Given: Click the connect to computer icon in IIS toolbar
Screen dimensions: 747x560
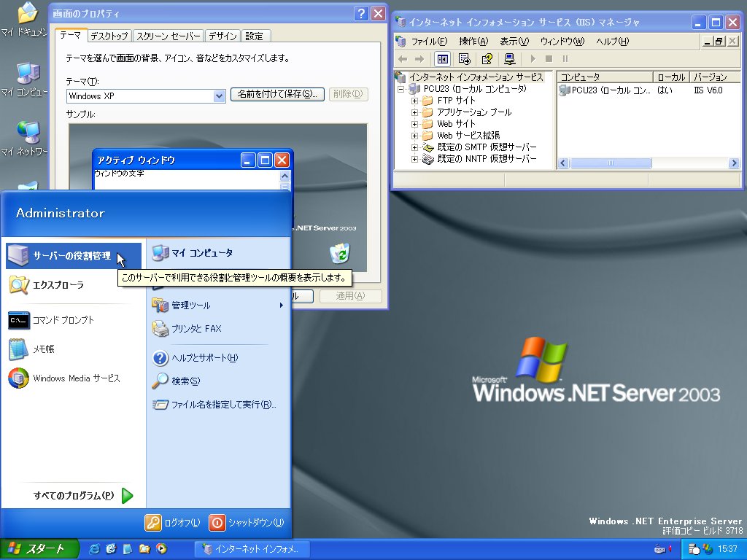Looking at the screenshot, I should (510, 59).
